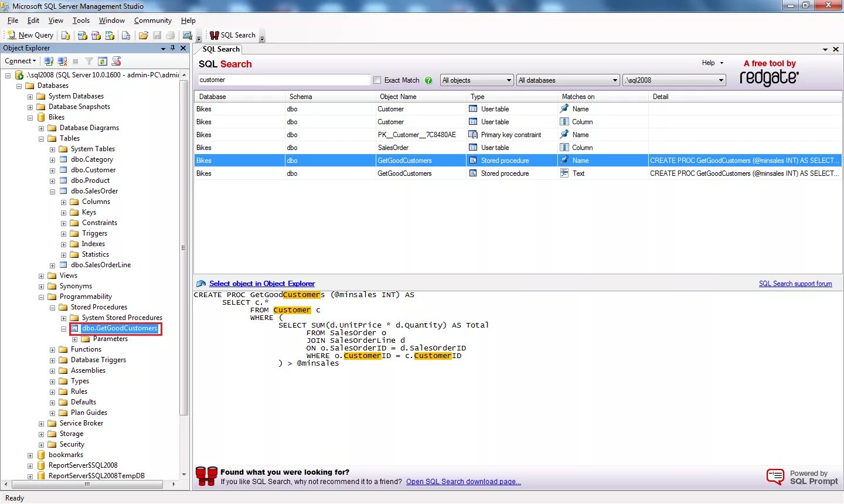Screen dimensions: 844x504
Task: Toggle the Exact Match checkbox
Action: click(377, 80)
